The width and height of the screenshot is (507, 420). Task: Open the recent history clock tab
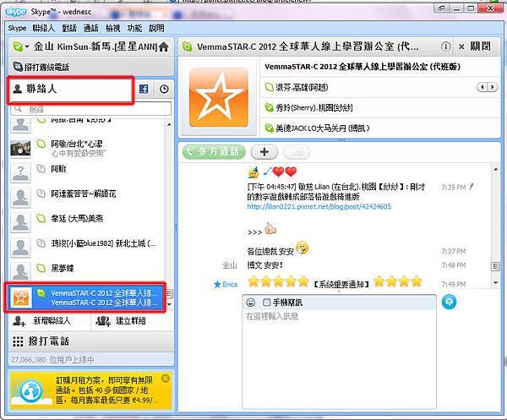point(164,89)
